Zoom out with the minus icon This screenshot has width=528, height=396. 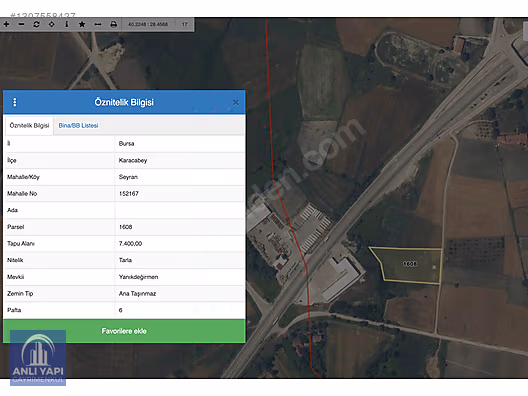pyautogui.click(x=21, y=24)
